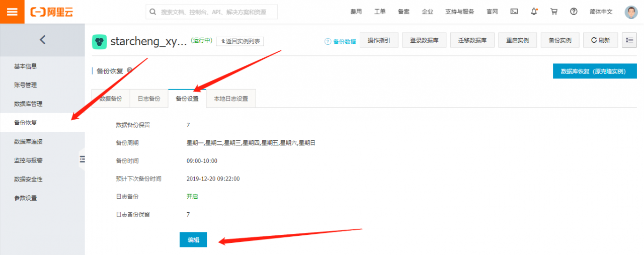Toggle the sidebar collapse handle

(82, 159)
